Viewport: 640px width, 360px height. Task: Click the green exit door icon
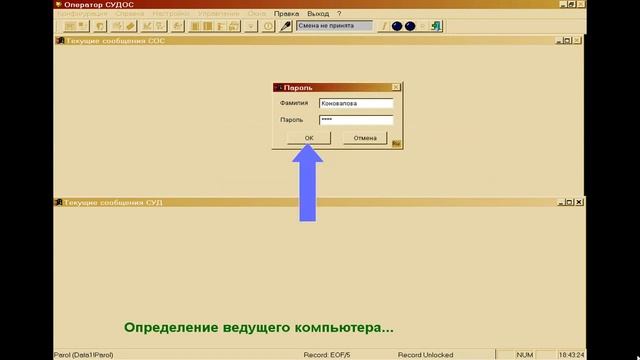click(436, 26)
